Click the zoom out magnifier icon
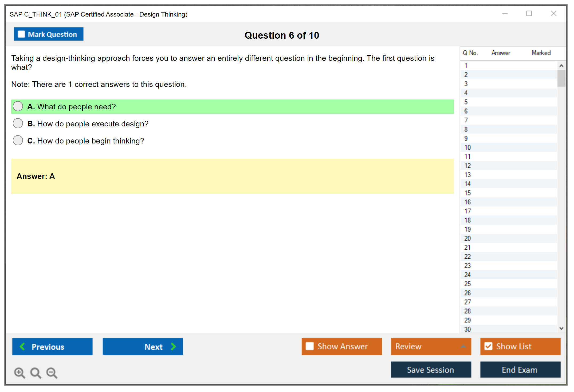574x392 pixels. pyautogui.click(x=52, y=373)
